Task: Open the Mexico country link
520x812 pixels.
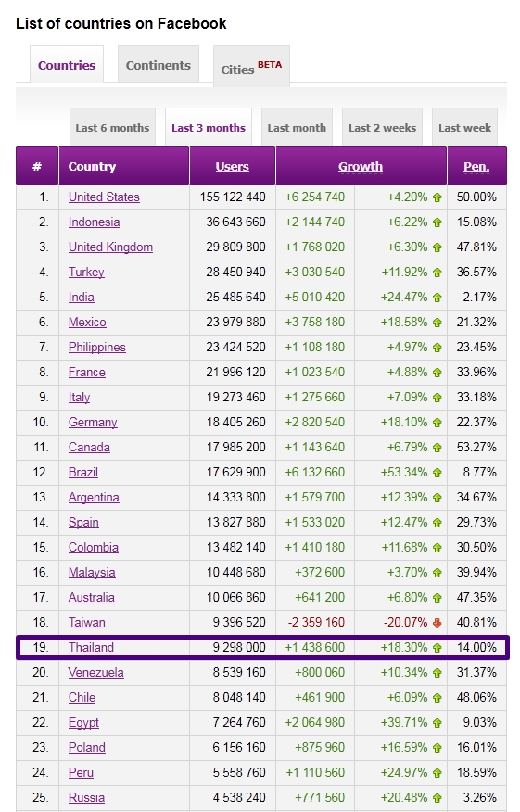Action: [87, 322]
